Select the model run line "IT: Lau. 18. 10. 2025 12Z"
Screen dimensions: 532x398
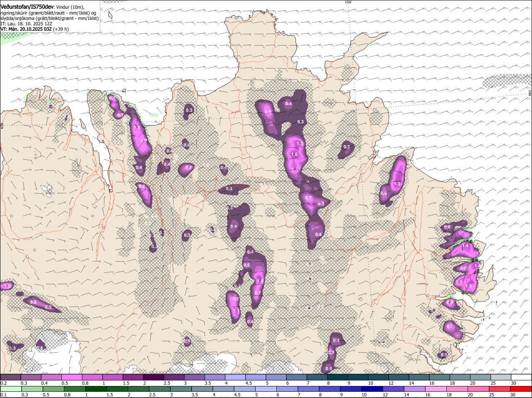pos(26,24)
